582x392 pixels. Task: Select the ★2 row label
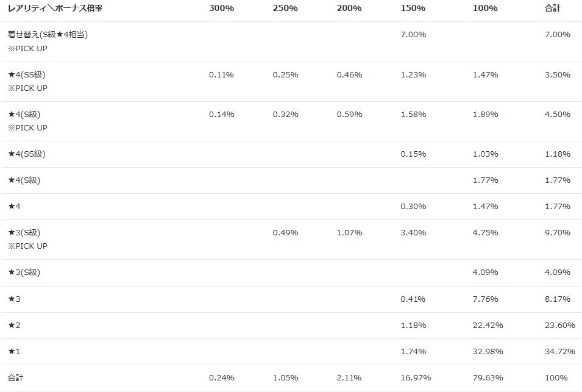[14, 326]
